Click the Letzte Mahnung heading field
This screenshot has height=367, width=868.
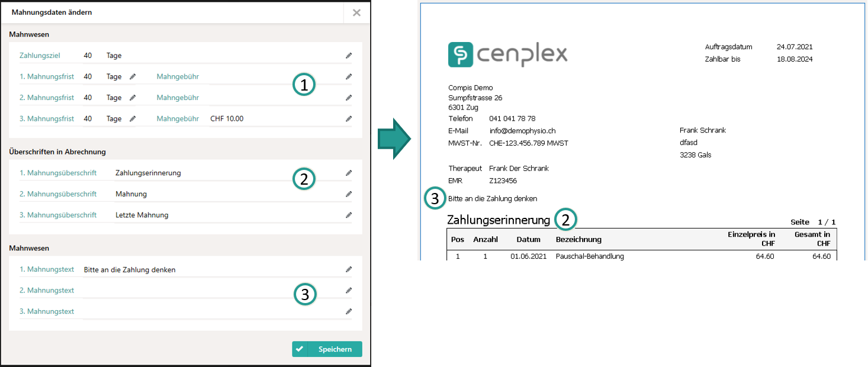click(x=142, y=215)
